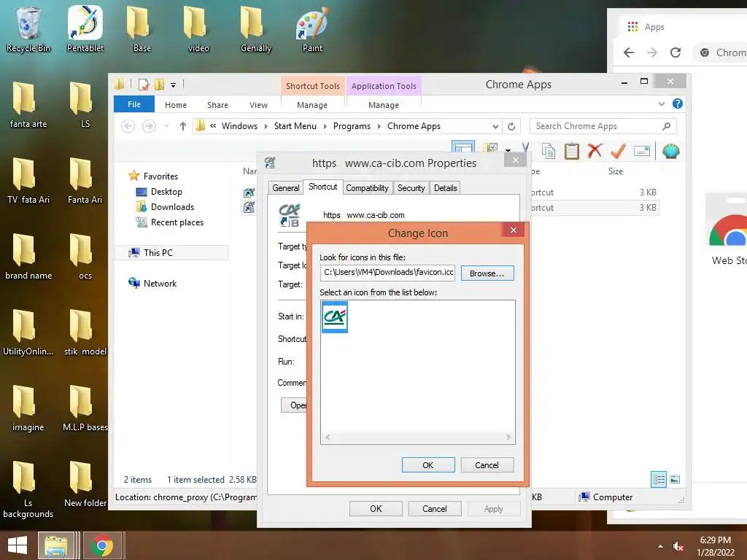Click OK at the bottom of the Properties dialog
This screenshot has width=747, height=560.
pos(376,508)
